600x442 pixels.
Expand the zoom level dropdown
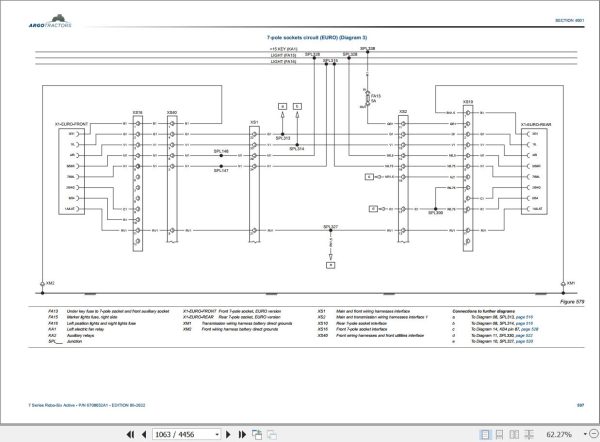click(585, 434)
